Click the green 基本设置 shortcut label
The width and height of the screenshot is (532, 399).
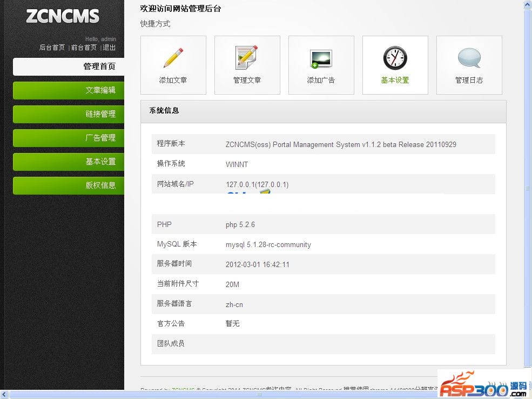coord(395,80)
